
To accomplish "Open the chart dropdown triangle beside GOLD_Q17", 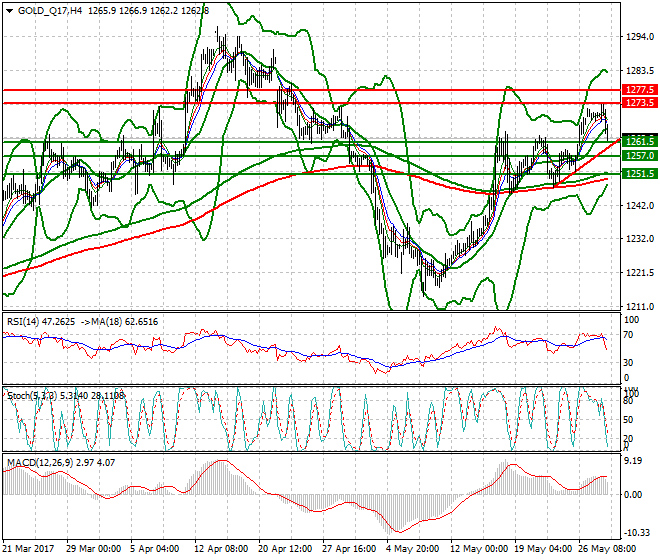I will (9, 11).
